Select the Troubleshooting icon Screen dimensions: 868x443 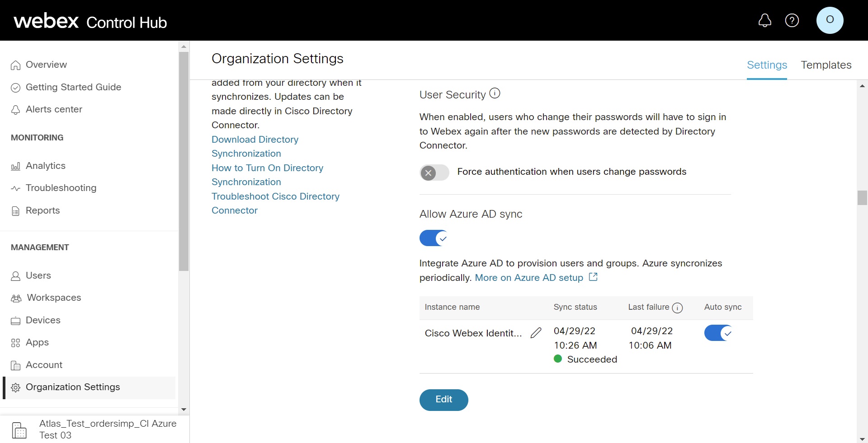click(x=15, y=188)
